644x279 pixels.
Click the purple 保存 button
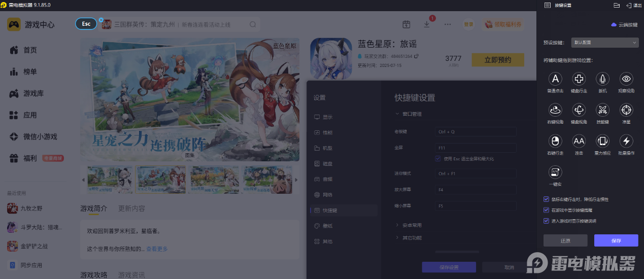point(616,240)
